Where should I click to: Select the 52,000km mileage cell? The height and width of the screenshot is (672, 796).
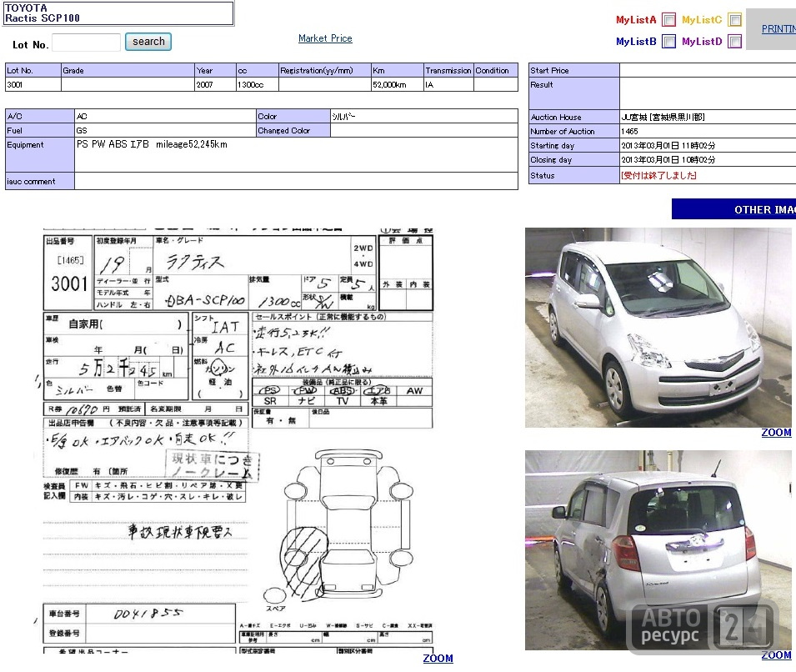[x=398, y=85]
